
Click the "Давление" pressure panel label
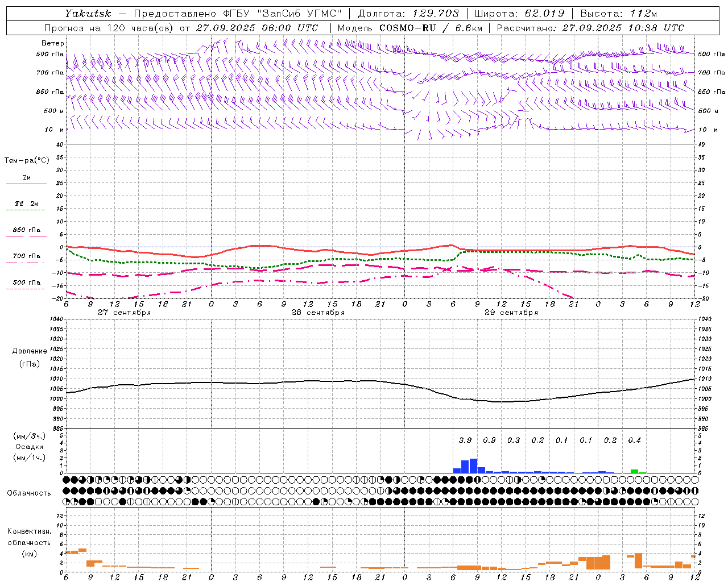(30, 351)
